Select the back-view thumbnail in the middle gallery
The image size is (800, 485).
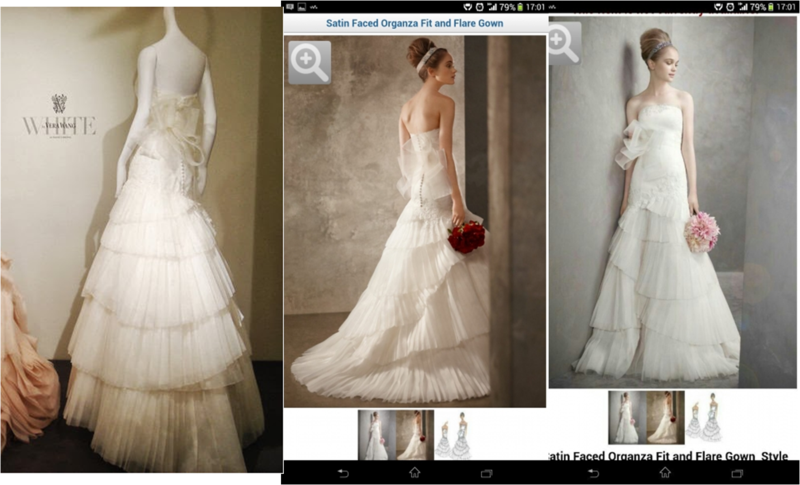pos(414,435)
